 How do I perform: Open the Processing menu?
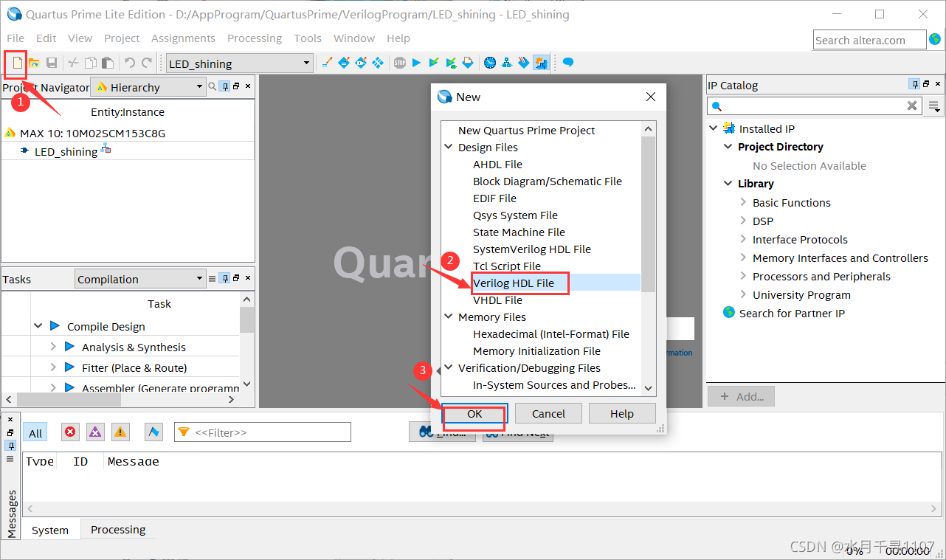click(x=255, y=38)
